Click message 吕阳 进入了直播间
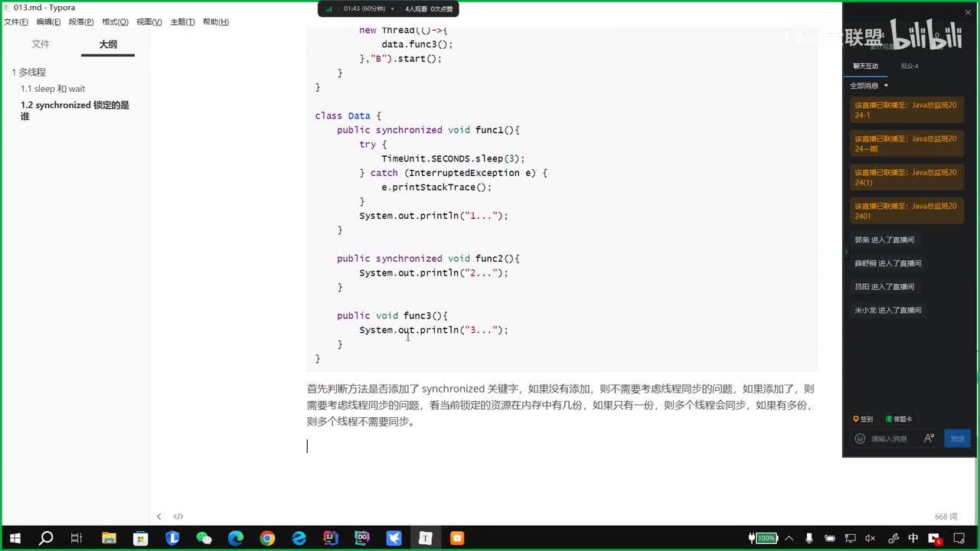The width and height of the screenshot is (980, 551). click(x=884, y=287)
